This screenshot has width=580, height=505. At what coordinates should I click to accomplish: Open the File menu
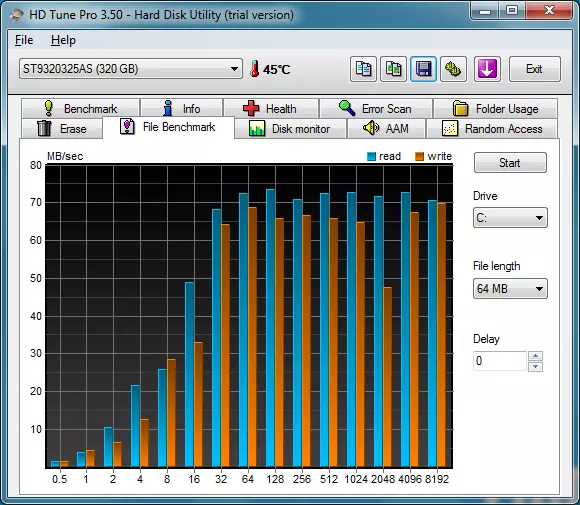point(24,40)
